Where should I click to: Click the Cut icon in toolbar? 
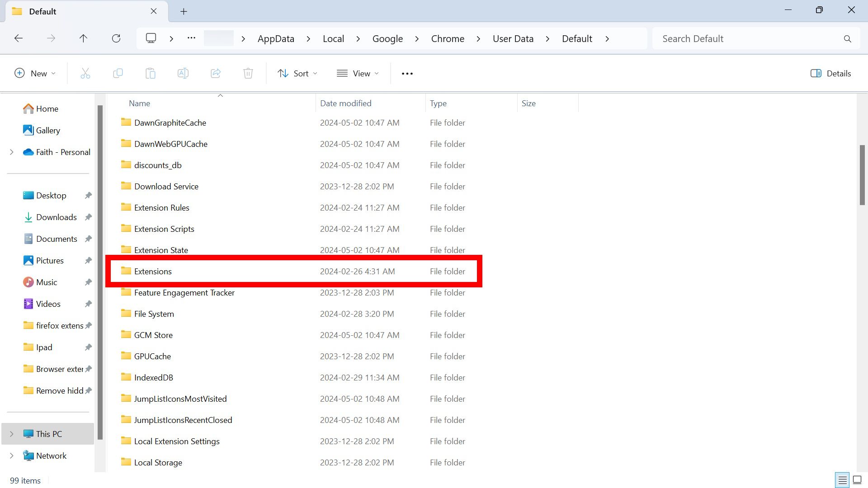pos(85,73)
